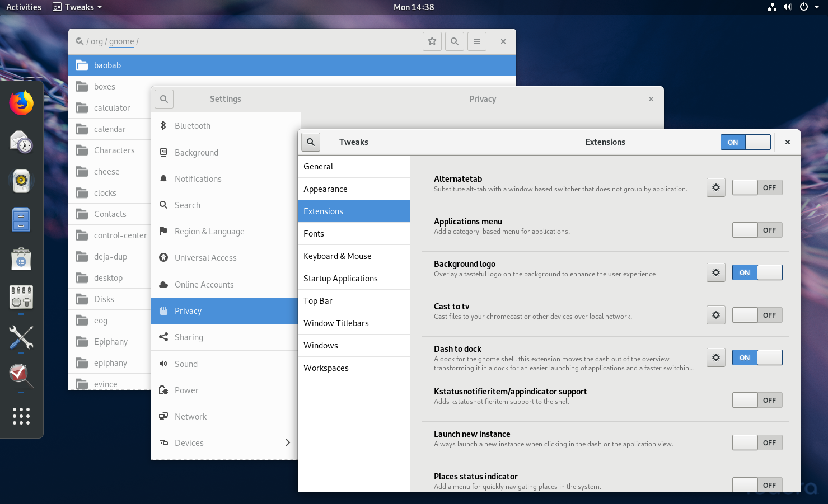The width and height of the screenshot is (828, 504).
Task: Open Window Titlebars in Tweaks sidebar
Action: tap(354, 323)
